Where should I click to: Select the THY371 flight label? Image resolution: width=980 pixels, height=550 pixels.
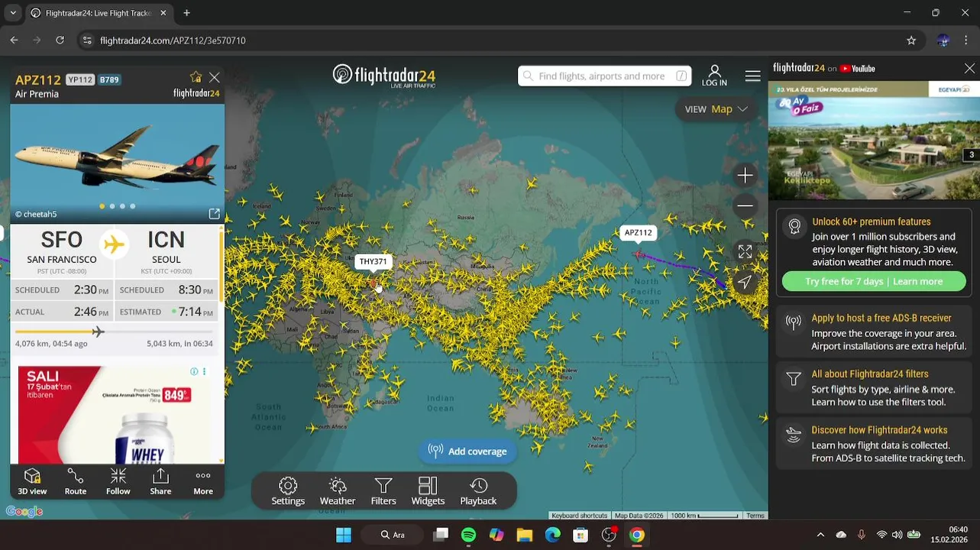coord(373,261)
